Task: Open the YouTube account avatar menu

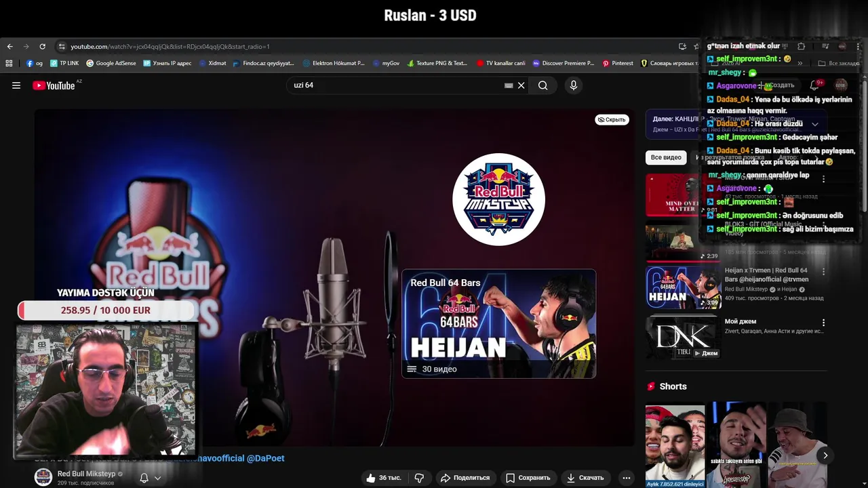Action: tap(841, 85)
